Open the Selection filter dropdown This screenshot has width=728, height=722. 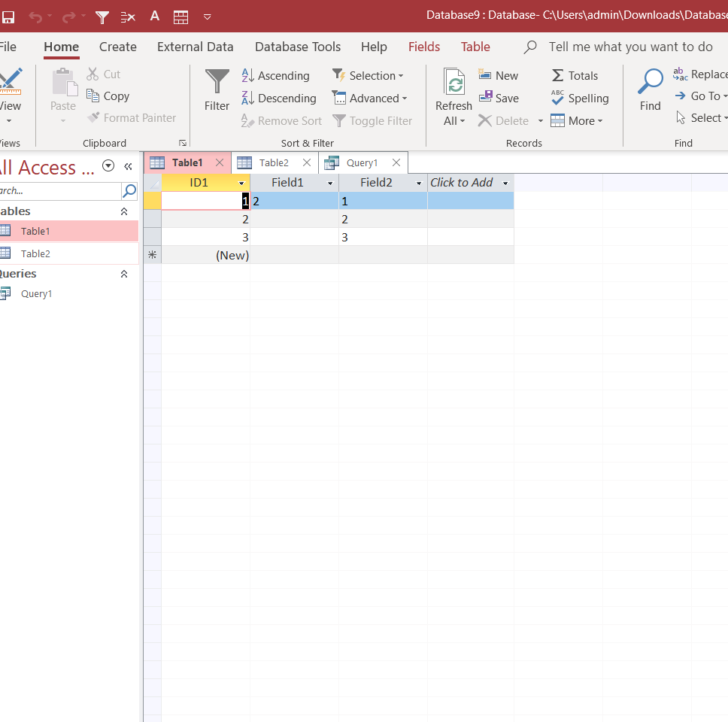point(368,76)
